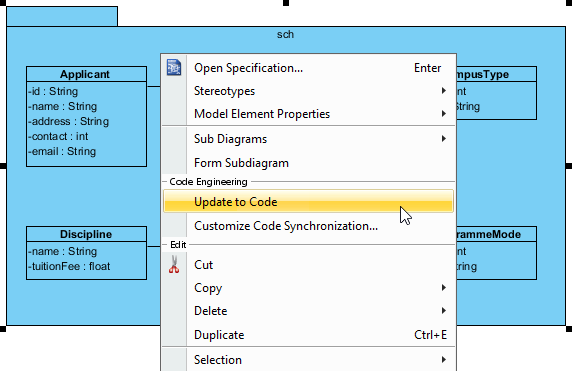Click the sch package tab
The image size is (572, 371).
tap(62, 16)
